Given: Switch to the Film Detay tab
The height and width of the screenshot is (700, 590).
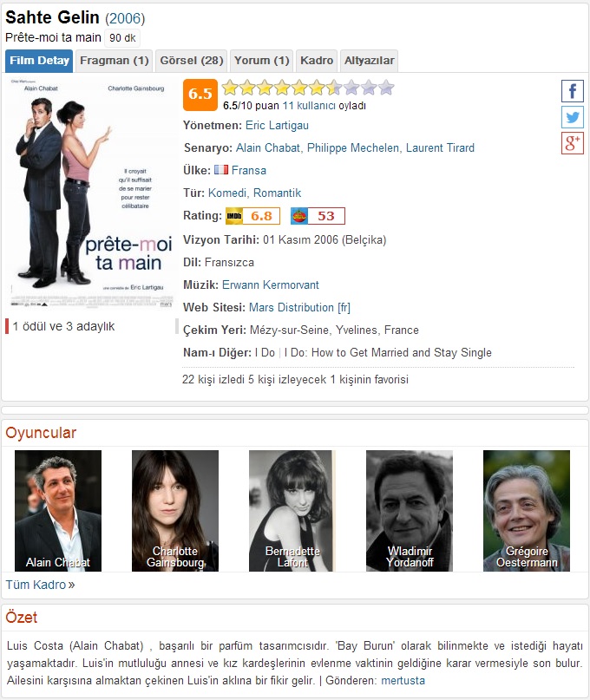Looking at the screenshot, I should click(39, 61).
